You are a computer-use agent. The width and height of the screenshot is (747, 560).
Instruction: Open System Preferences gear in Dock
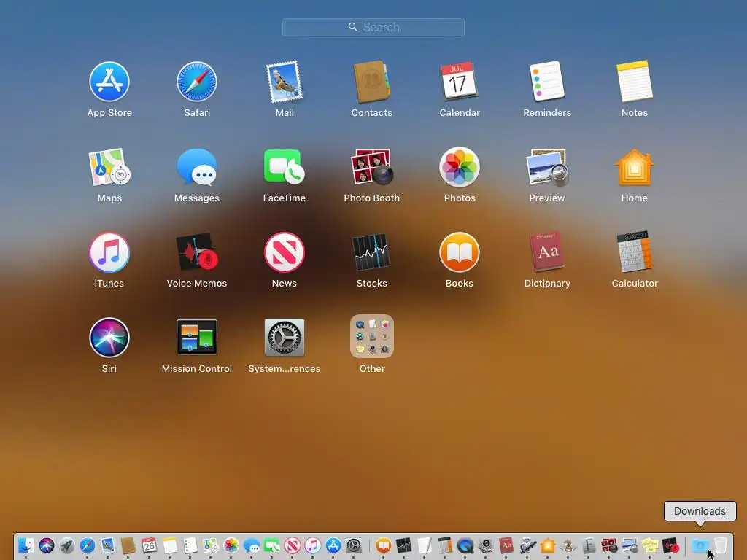coord(354,545)
